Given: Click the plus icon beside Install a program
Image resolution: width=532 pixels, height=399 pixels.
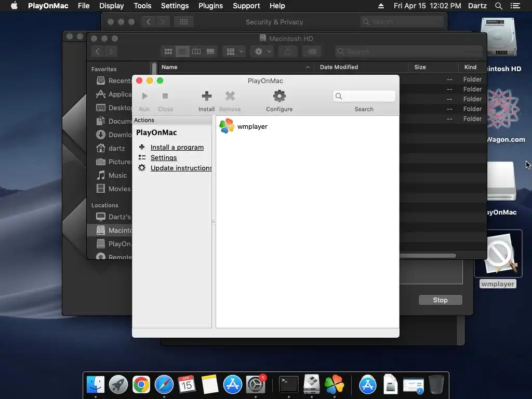Looking at the screenshot, I should point(142,147).
